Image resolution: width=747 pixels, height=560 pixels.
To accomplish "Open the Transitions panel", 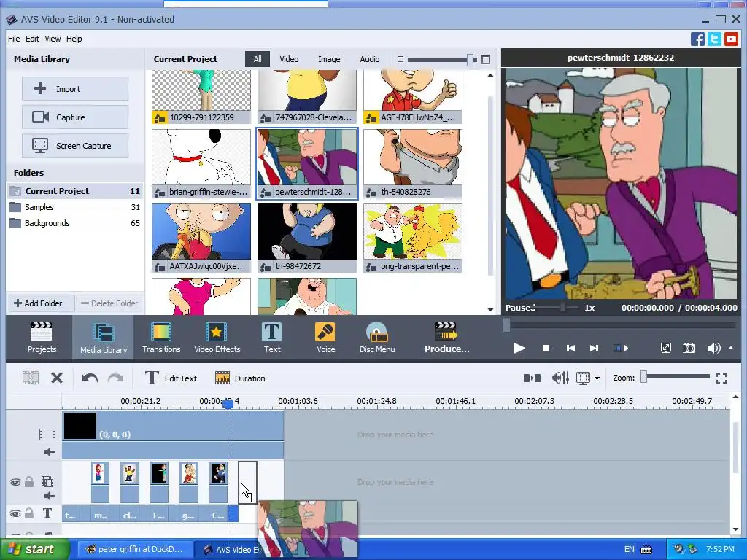I will click(161, 338).
